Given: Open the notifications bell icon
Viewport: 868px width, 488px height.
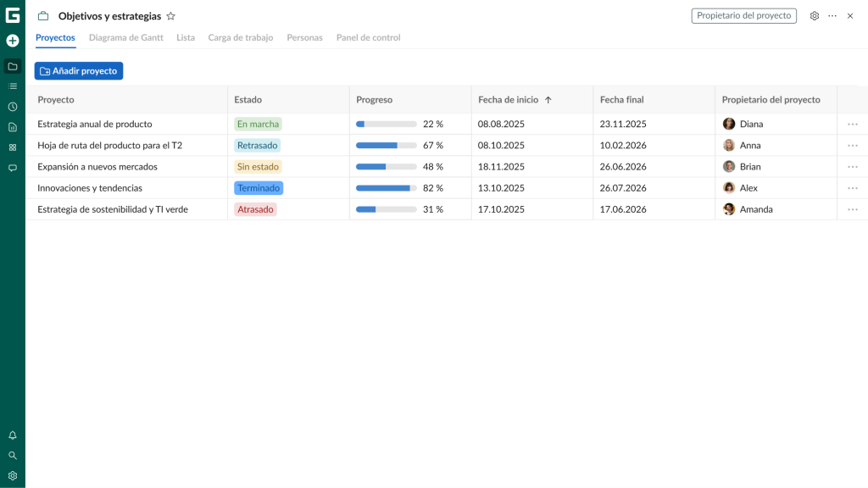Looking at the screenshot, I should 13,435.
